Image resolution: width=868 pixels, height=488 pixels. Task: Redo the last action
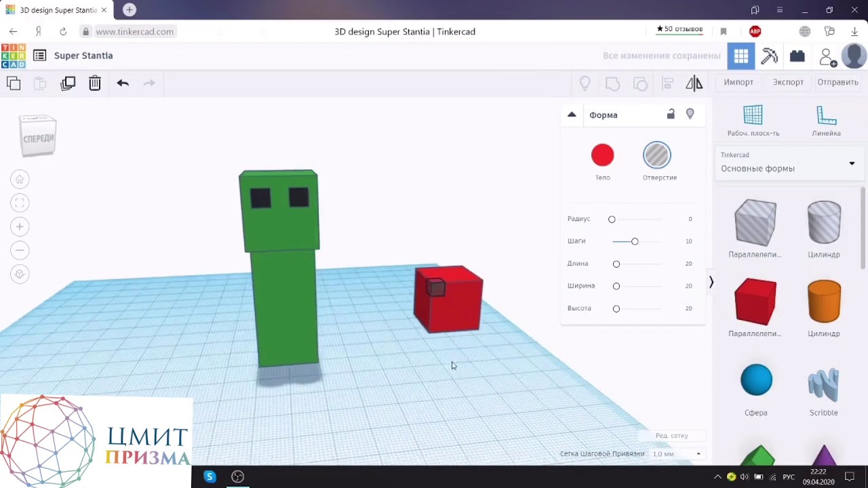point(149,83)
